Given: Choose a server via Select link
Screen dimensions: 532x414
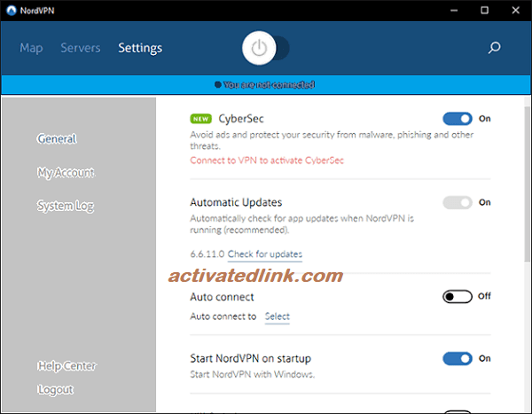Looking at the screenshot, I should tap(278, 316).
